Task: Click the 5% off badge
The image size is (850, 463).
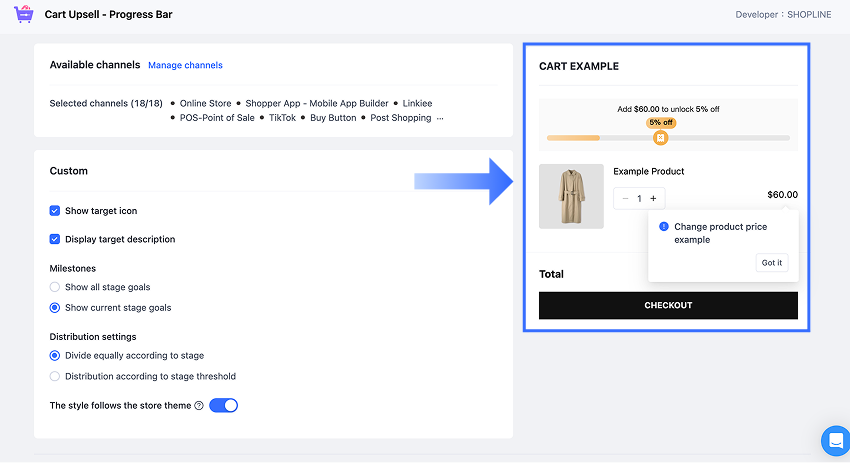Action: (x=660, y=123)
